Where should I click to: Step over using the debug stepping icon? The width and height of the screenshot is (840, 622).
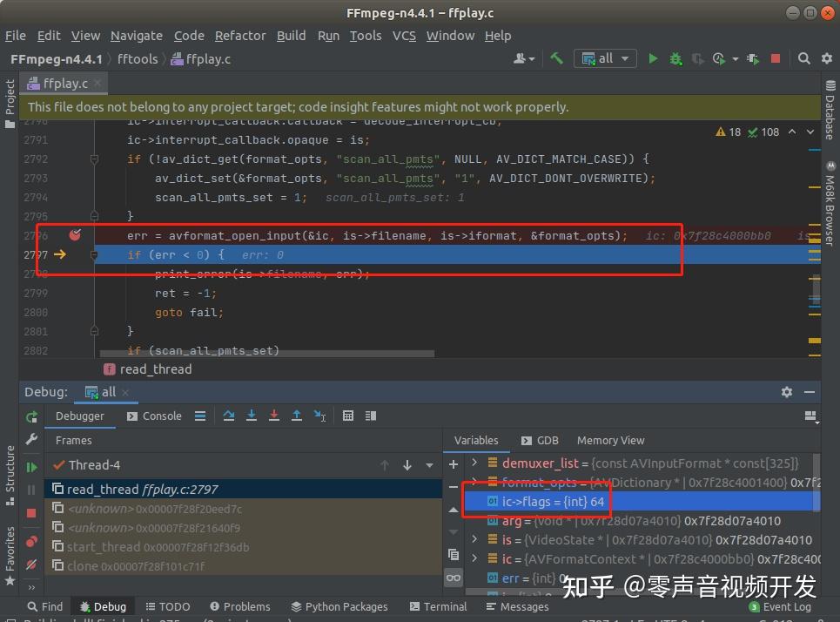[229, 416]
